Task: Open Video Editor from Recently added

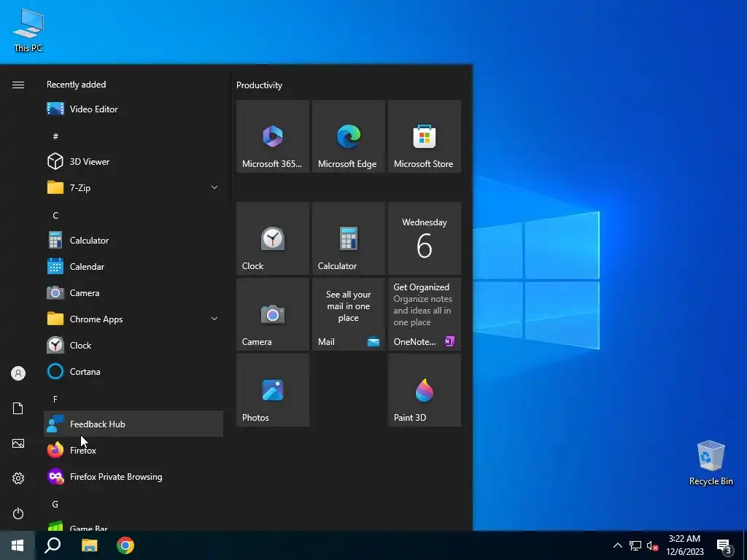Action: point(133,109)
